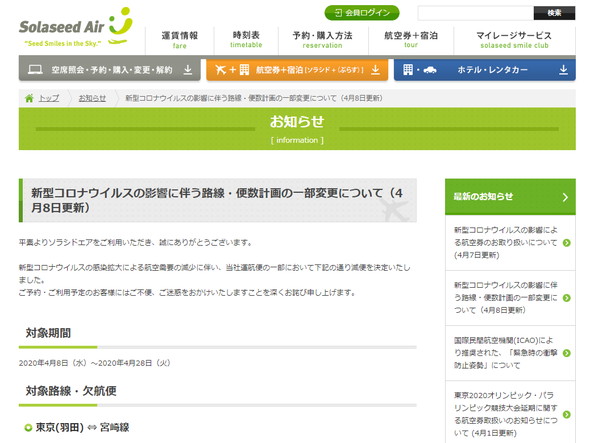This screenshot has width=590, height=443.
Task: Click down arrow on the blue bar
Action: pos(563,70)
